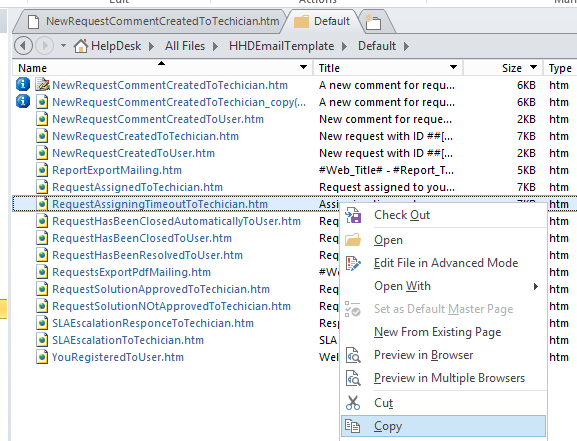577x441 pixels.
Task: Click the scissors Cut icon
Action: pyautogui.click(x=353, y=403)
